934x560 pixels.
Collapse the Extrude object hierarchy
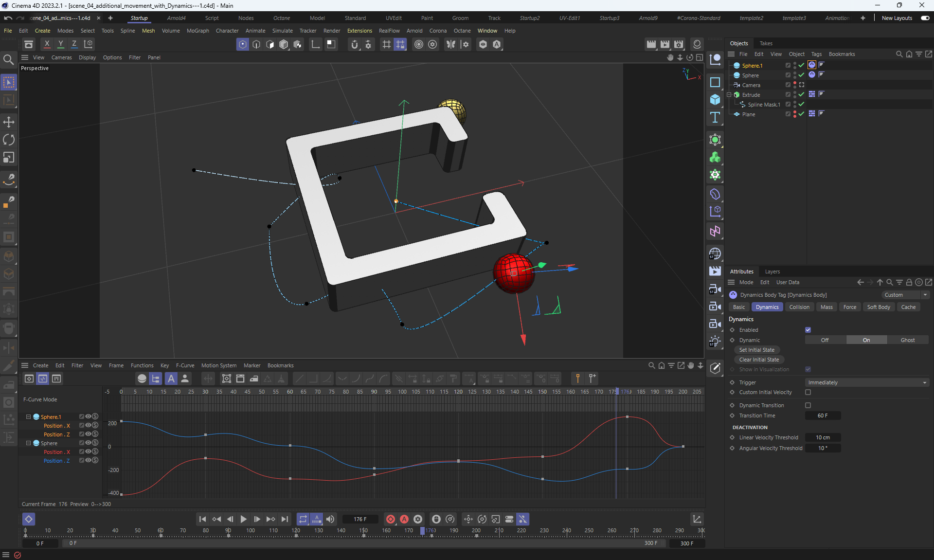(x=729, y=95)
